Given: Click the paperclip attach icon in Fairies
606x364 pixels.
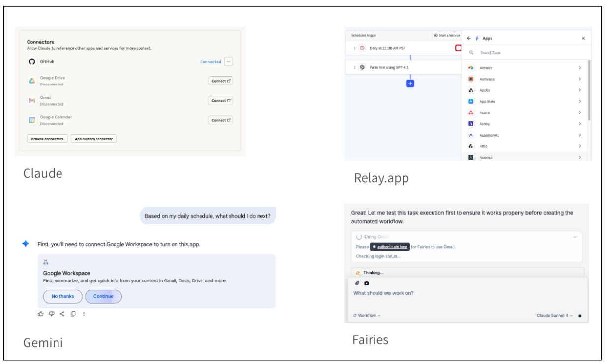Looking at the screenshot, I should (x=357, y=283).
